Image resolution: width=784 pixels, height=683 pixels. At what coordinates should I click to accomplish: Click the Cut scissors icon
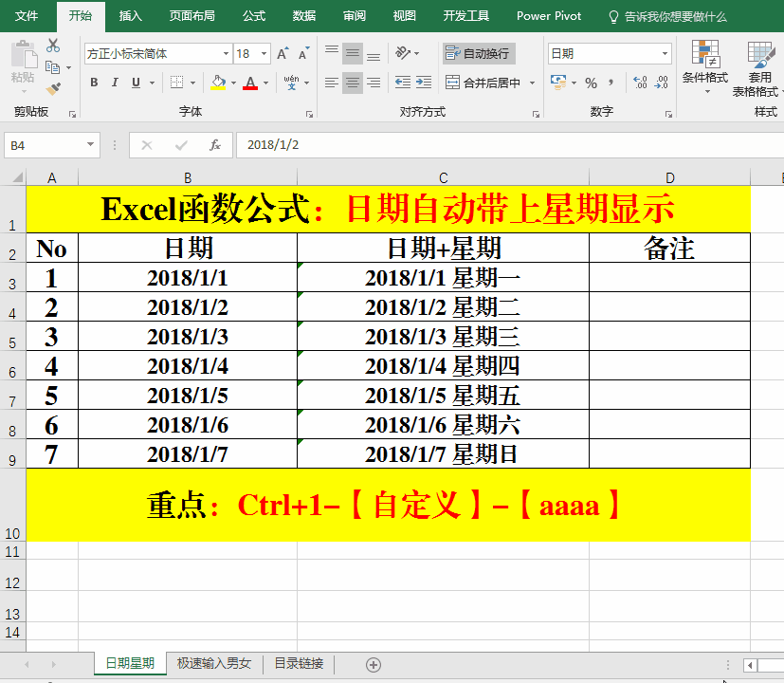pos(53,46)
